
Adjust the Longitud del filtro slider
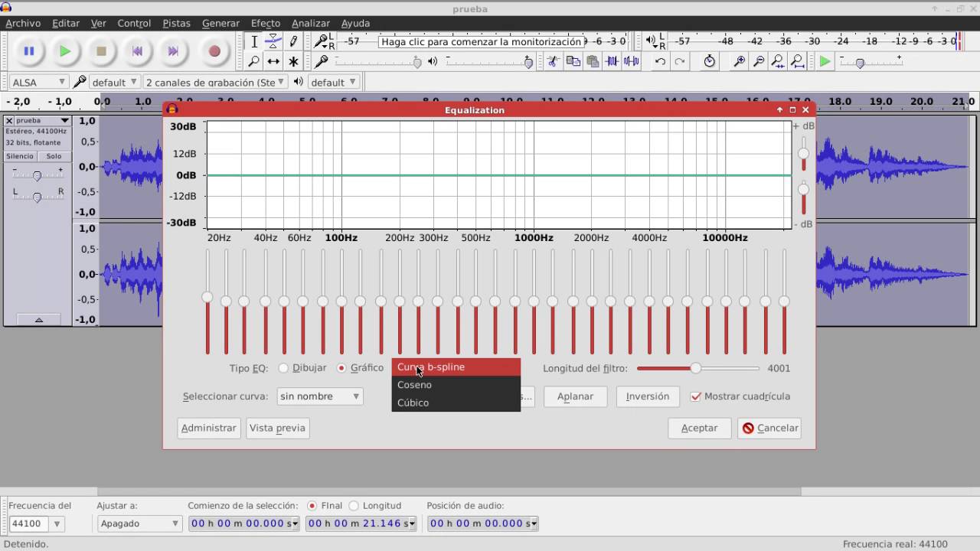(696, 368)
